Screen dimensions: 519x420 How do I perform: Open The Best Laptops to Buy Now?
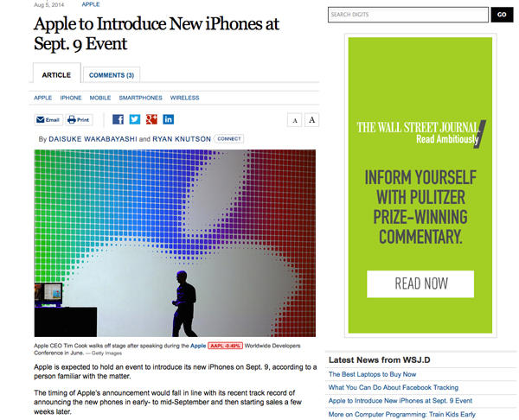point(372,374)
